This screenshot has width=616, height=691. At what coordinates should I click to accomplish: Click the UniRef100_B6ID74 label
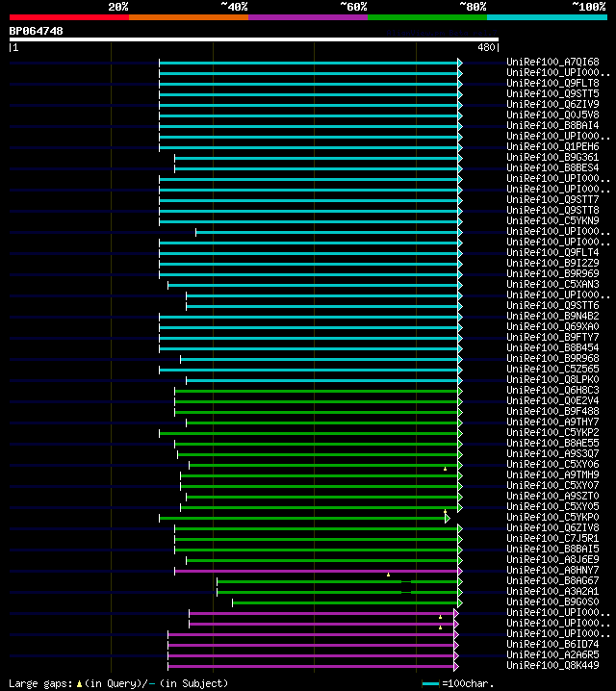[x=552, y=644]
